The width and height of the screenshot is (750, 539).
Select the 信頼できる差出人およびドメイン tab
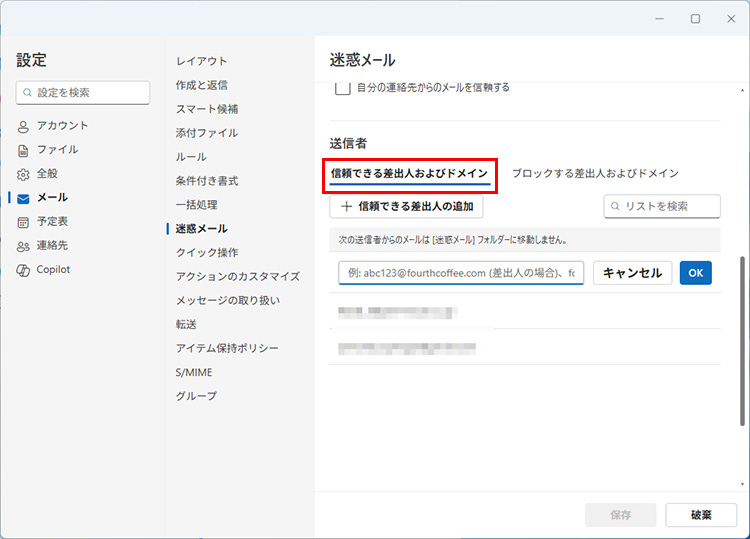[x=410, y=173]
